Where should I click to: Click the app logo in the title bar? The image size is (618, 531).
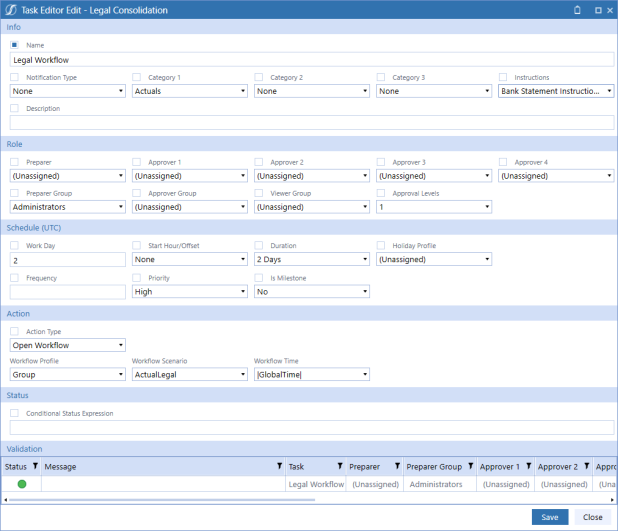click(11, 10)
